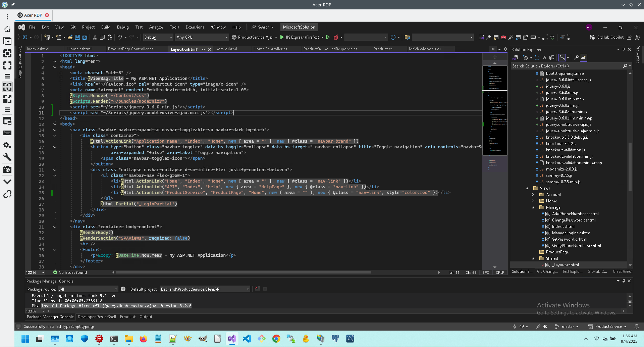Collapse the Views folder in Solution Explorer
This screenshot has width=644, height=347.
(527, 188)
